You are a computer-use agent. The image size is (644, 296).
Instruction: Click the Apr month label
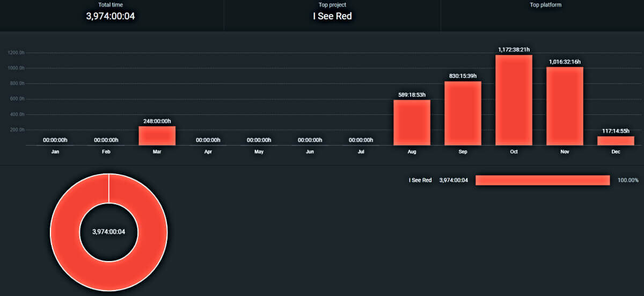click(208, 152)
